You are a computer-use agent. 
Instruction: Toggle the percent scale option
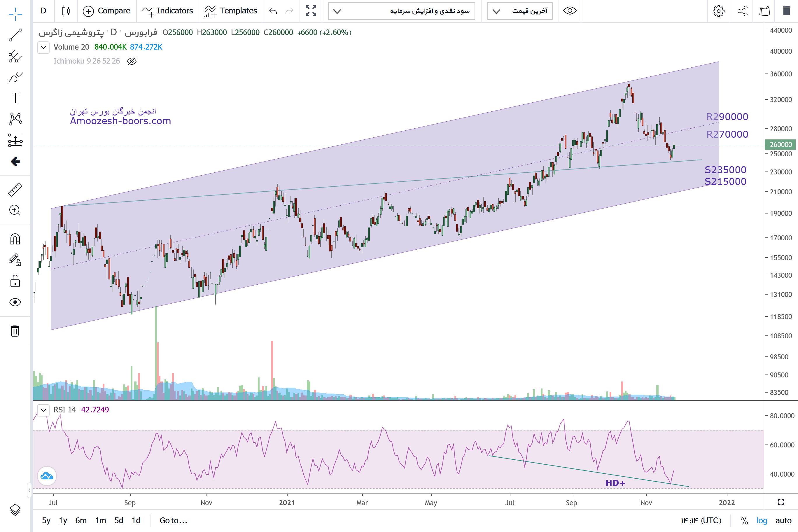744,520
